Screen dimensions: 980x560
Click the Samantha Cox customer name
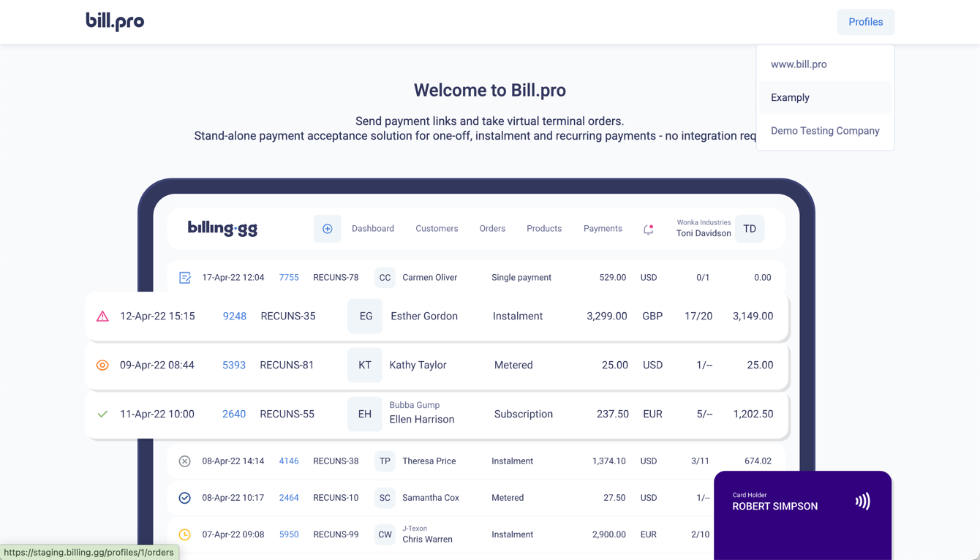point(431,498)
